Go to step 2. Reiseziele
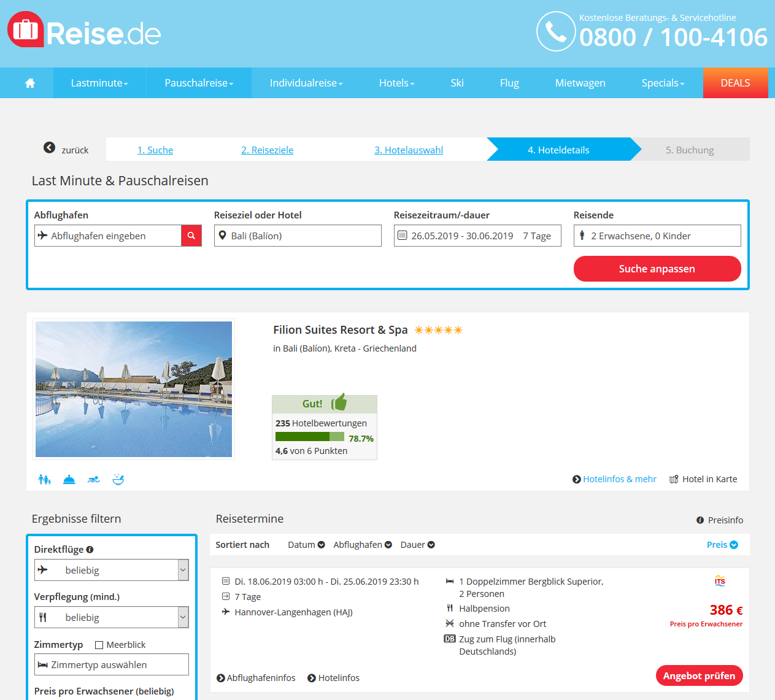Image resolution: width=775 pixels, height=700 pixels. tap(268, 150)
